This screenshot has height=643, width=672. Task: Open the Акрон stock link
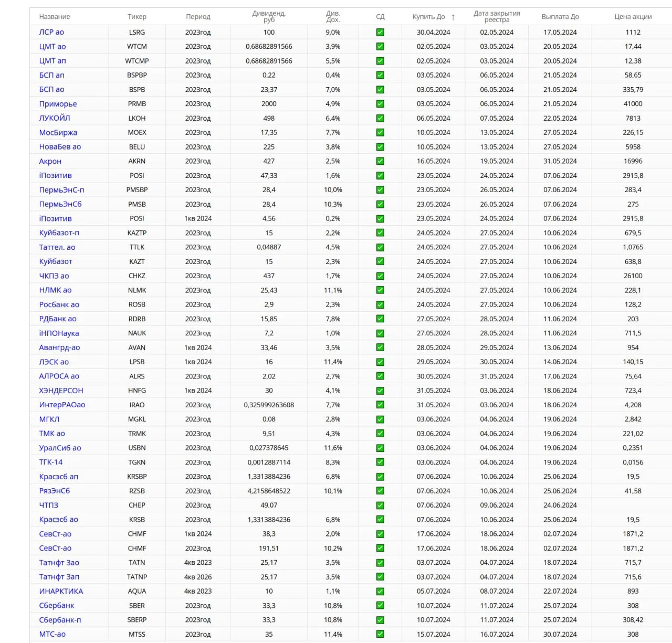tap(50, 161)
